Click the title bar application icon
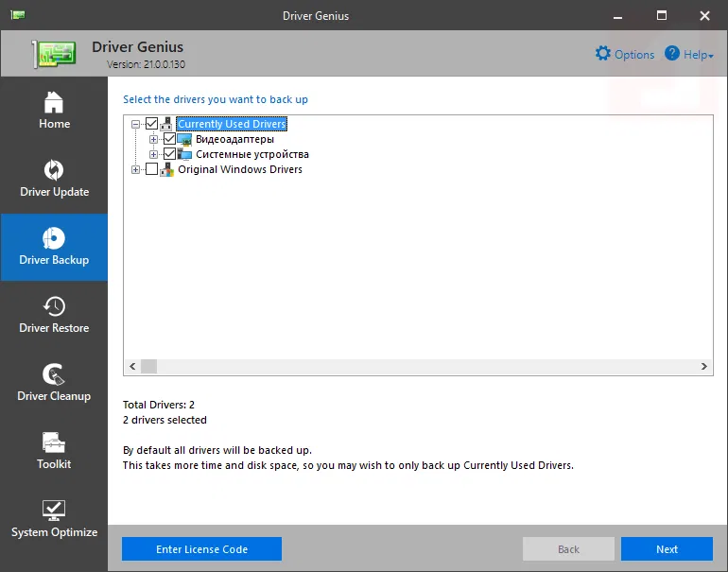The height and width of the screenshot is (572, 728). click(x=18, y=15)
